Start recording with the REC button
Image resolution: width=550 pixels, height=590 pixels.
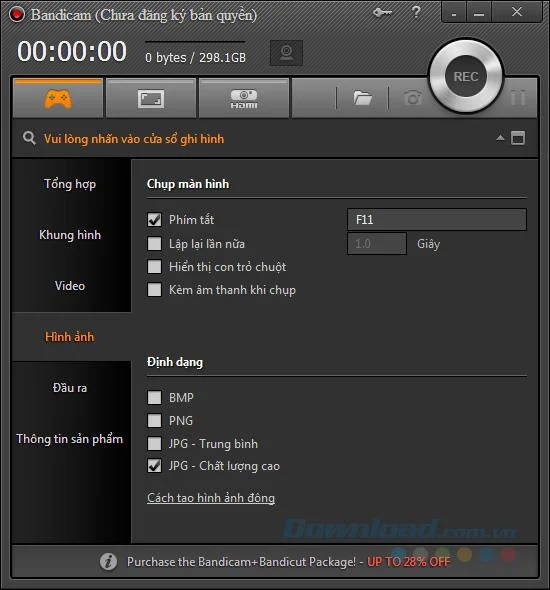point(466,76)
